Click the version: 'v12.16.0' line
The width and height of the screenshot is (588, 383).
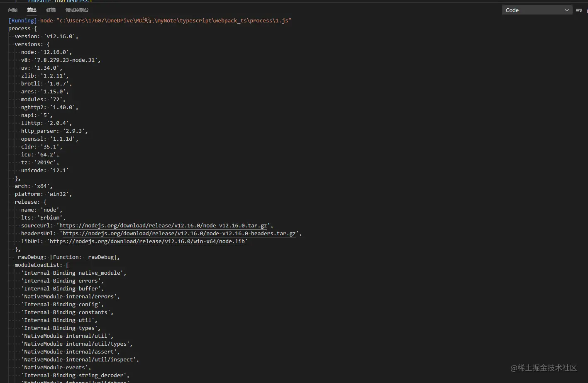pyautogui.click(x=46, y=37)
